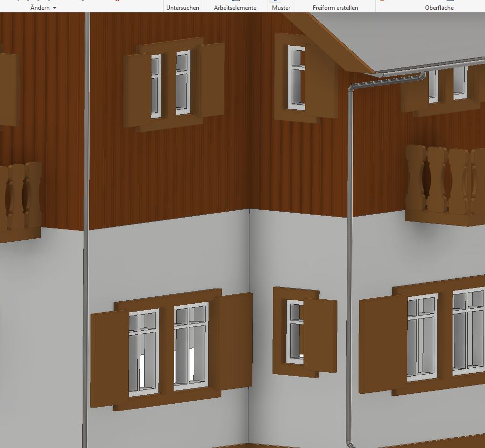The height and width of the screenshot is (448, 485).
Task: Expand the Ändern panel dropdown arrow
Action: [55, 8]
